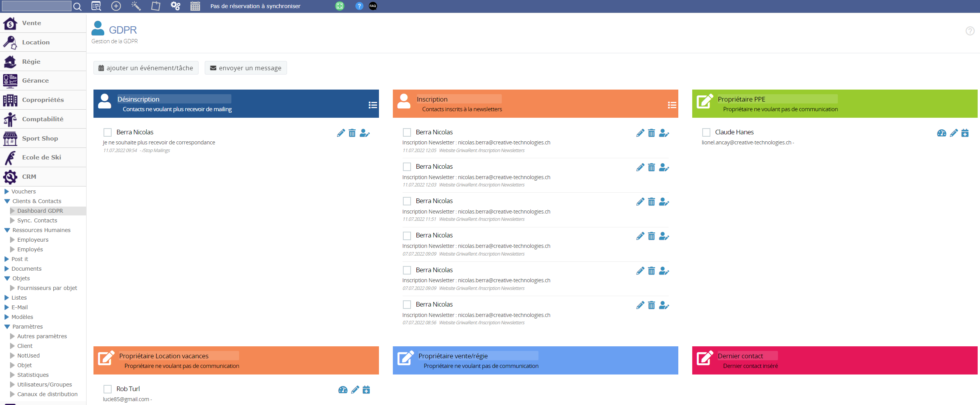Open the Comptabilité module in sidebar
The width and height of the screenshot is (980, 405).
pyautogui.click(x=42, y=119)
